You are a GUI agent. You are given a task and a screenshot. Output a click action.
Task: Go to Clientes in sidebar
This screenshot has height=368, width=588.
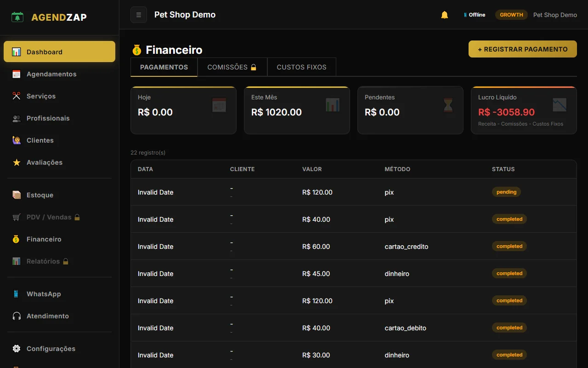click(40, 140)
